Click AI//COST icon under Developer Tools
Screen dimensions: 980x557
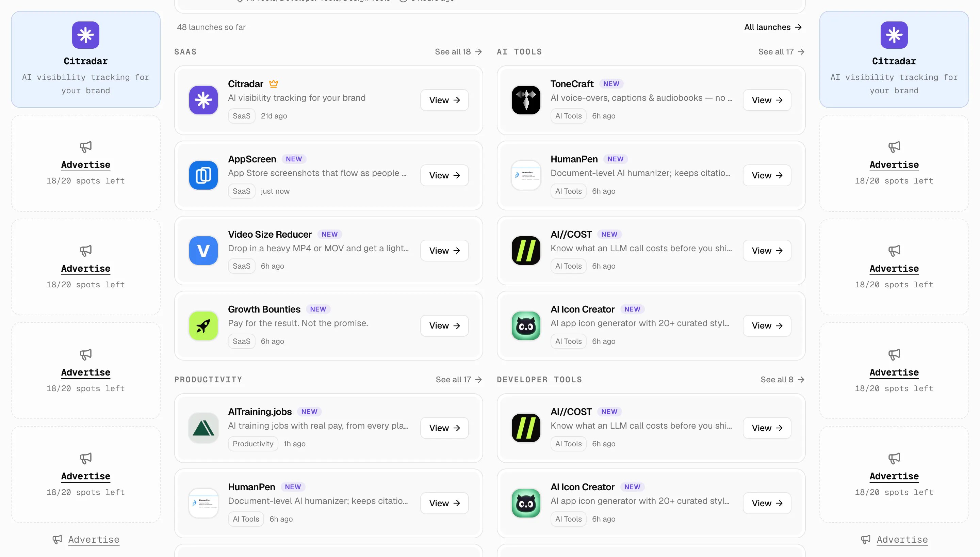tap(526, 428)
